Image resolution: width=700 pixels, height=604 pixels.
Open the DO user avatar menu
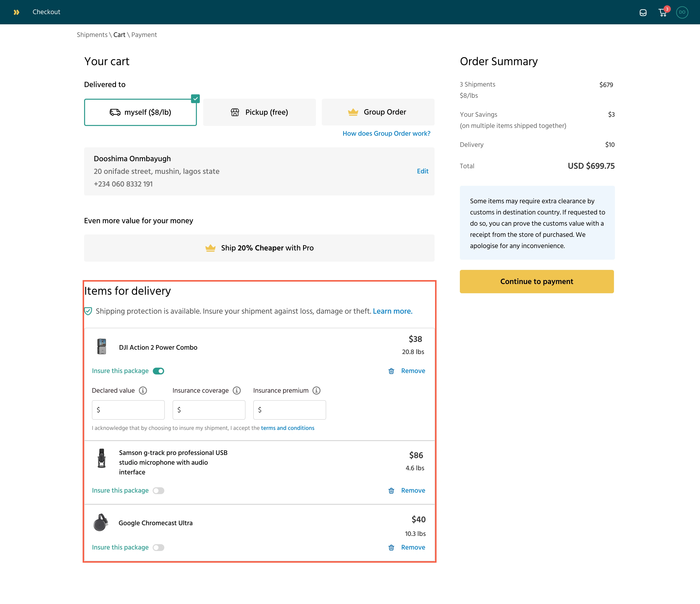click(682, 12)
